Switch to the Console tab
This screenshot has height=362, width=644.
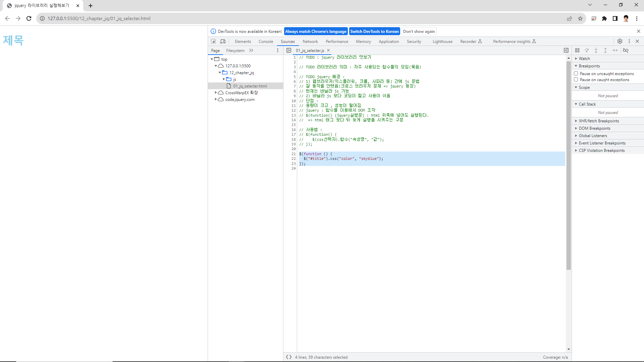[266, 42]
